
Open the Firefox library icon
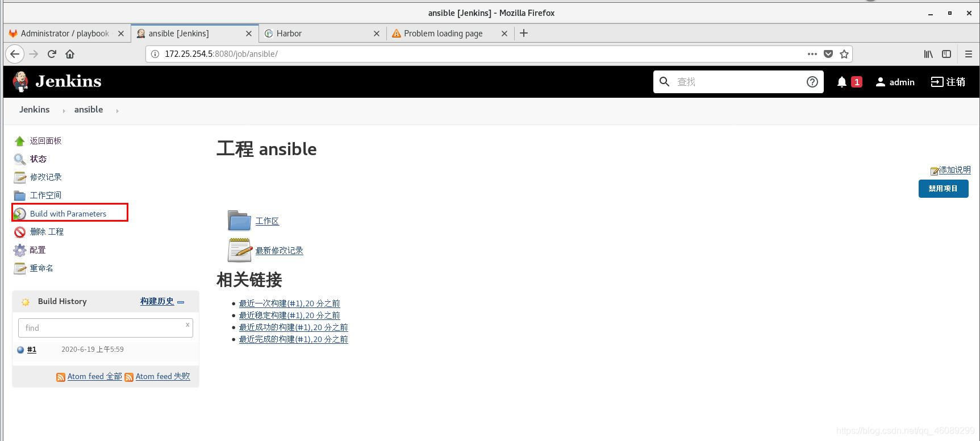(x=928, y=54)
